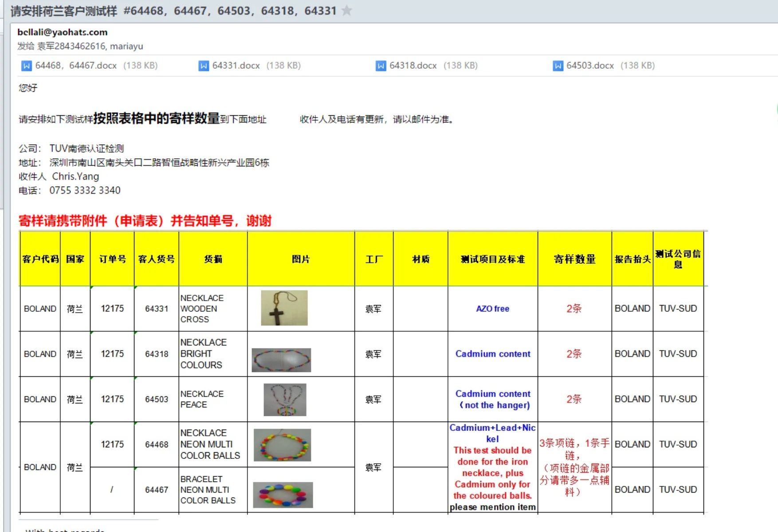Click recipient mariayu
Viewport: 778px width, 532px height.
pyautogui.click(x=126, y=46)
